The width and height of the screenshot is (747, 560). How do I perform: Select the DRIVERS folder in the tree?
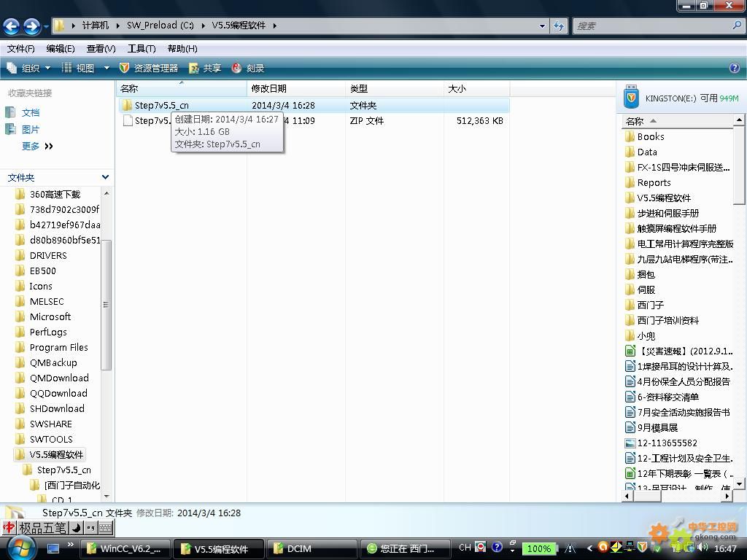(48, 256)
